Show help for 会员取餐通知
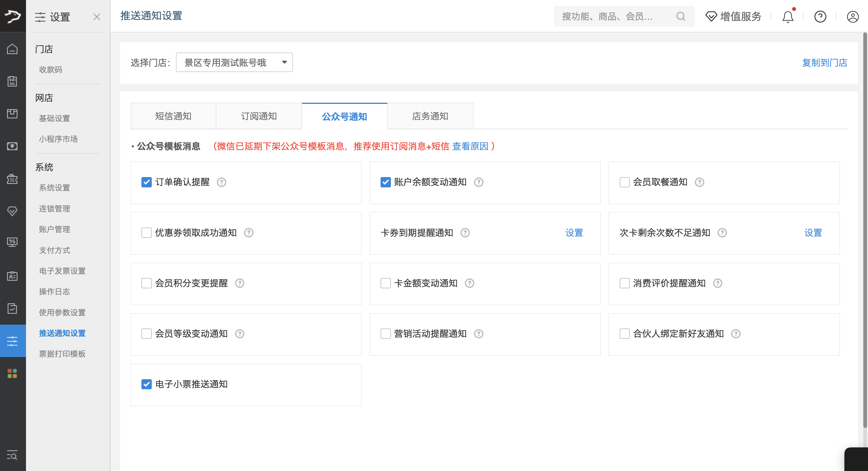868x471 pixels. 699,182
